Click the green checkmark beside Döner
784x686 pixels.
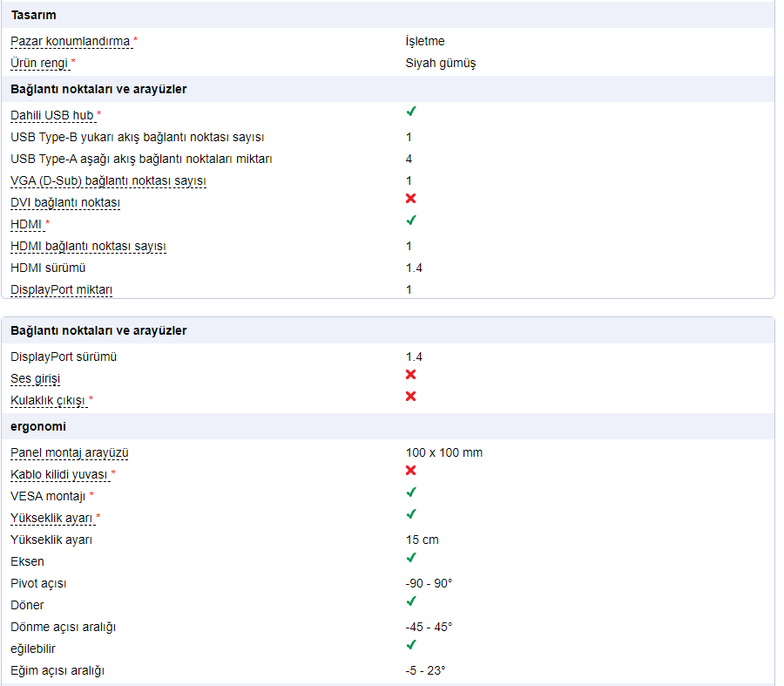[411, 602]
